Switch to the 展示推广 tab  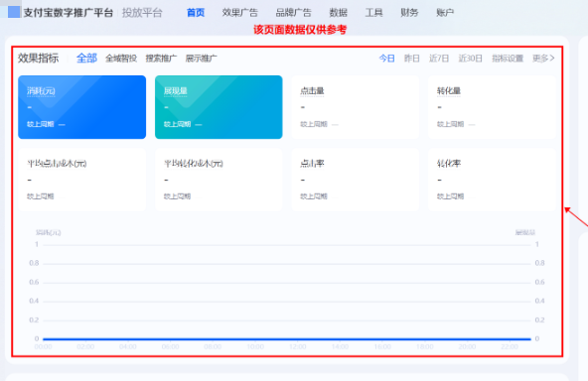point(201,59)
